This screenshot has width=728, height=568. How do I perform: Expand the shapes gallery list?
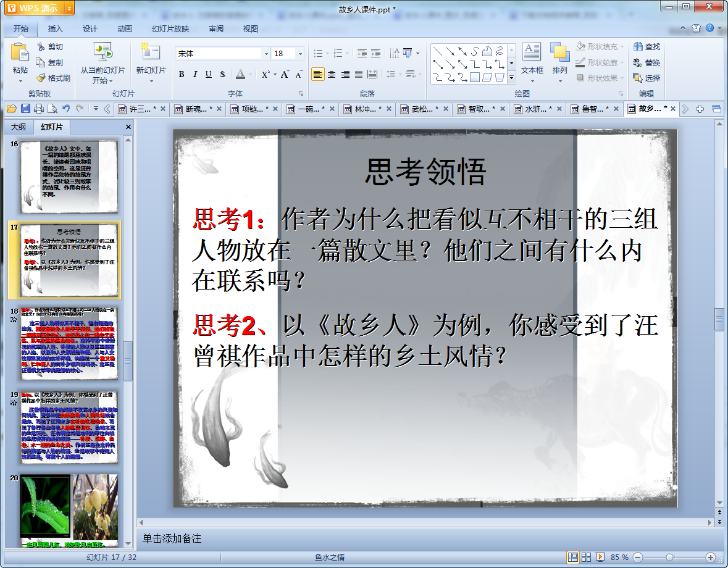point(512,78)
